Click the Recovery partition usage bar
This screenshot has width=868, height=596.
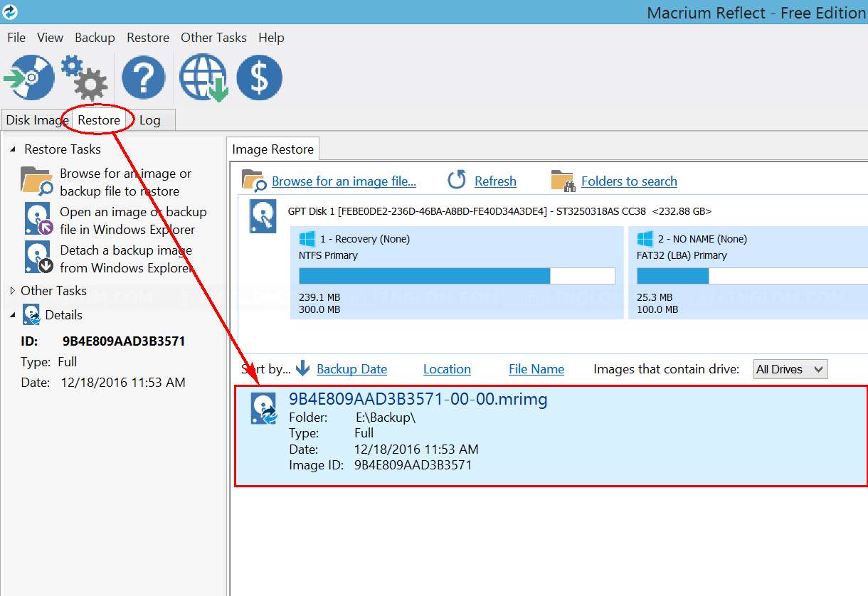pyautogui.click(x=457, y=276)
